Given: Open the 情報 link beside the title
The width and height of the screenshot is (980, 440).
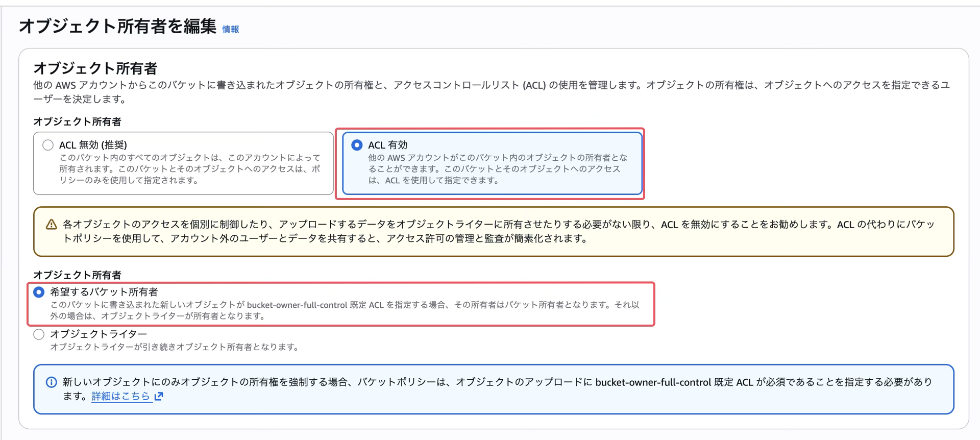Looking at the screenshot, I should click(x=231, y=29).
